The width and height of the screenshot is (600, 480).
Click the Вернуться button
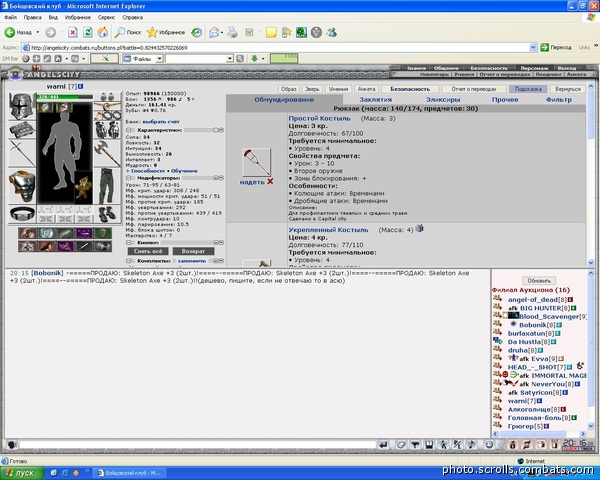(x=567, y=89)
